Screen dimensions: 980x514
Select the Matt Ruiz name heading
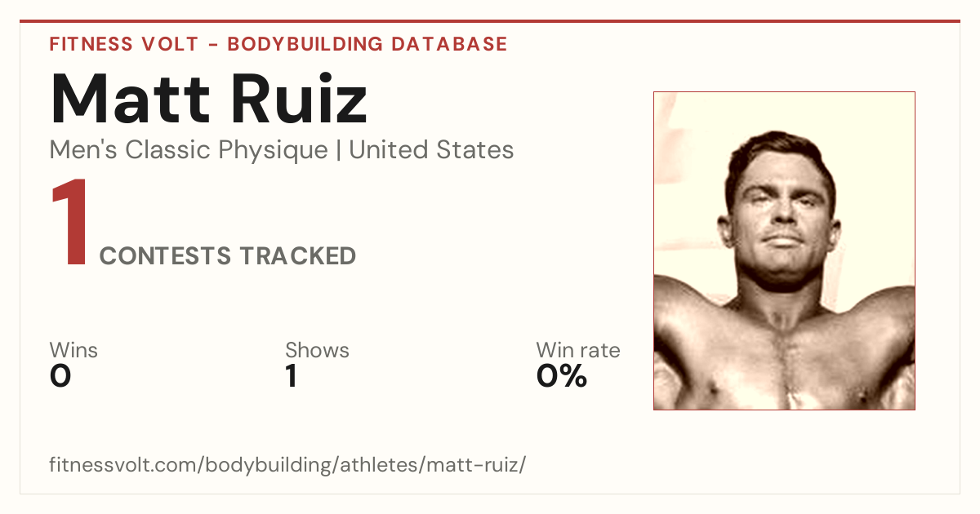click(x=209, y=100)
